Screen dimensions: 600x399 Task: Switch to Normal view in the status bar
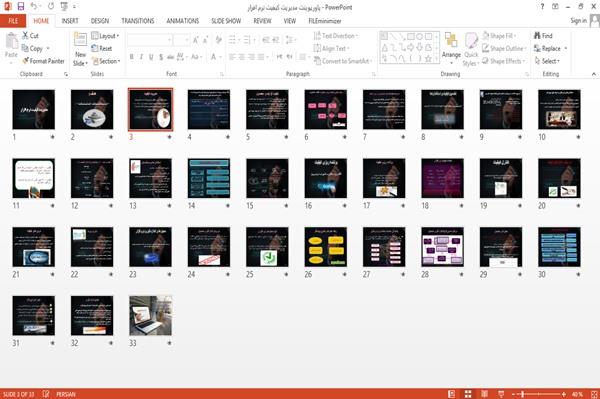[x=452, y=394]
